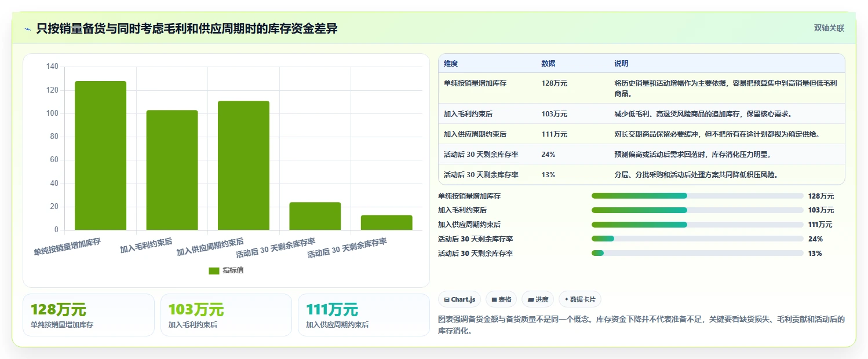
Task: Click table data cell 128万元
Action: point(555,83)
